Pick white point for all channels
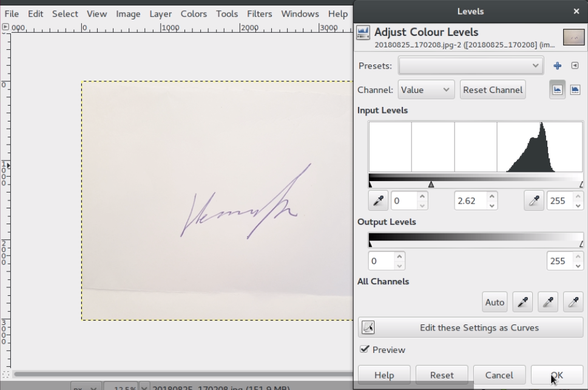The width and height of the screenshot is (588, 390). pyautogui.click(x=573, y=302)
